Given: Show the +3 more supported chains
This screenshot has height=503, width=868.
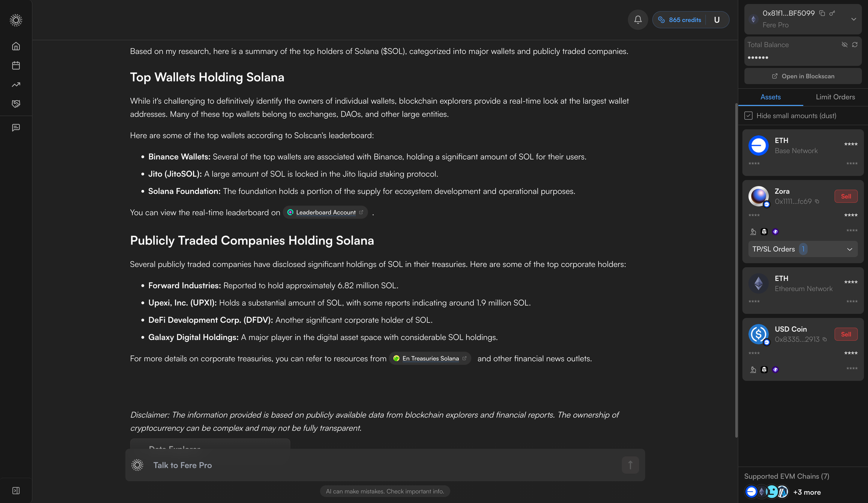Looking at the screenshot, I should point(807,492).
